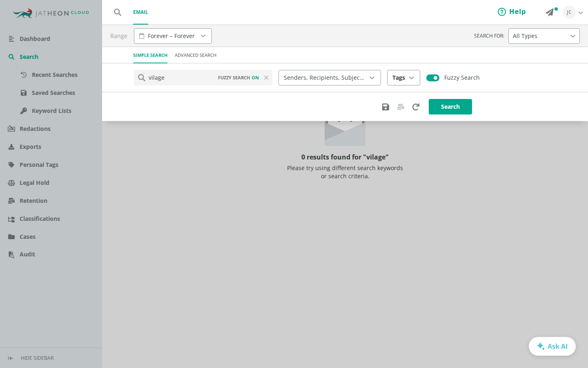588x368 pixels.
Task: Switch to the Advanced Search tab
Action: pos(196,55)
